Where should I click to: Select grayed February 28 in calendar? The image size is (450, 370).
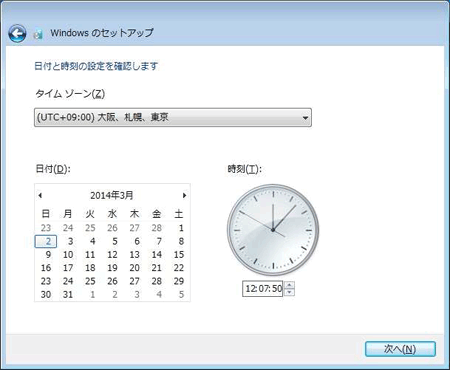tap(157, 228)
